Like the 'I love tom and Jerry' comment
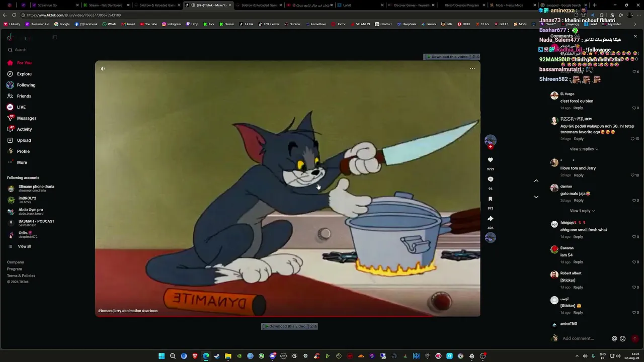The width and height of the screenshot is (644, 362). pyautogui.click(x=633, y=175)
